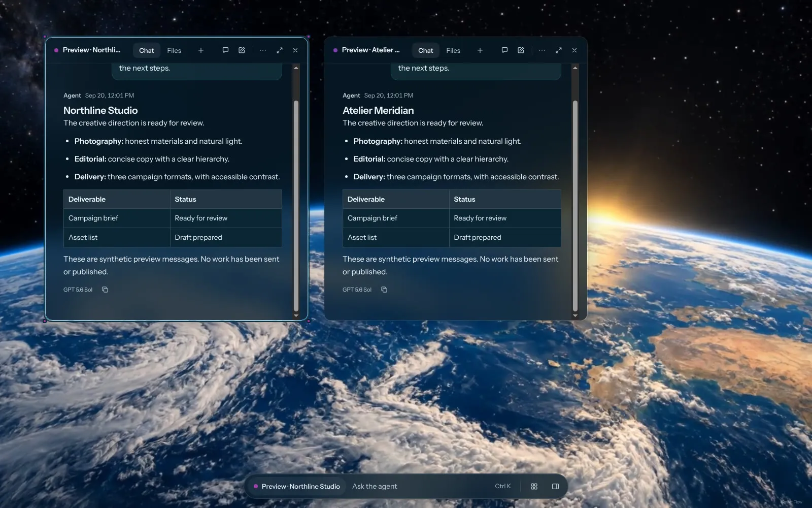Viewport: 812px width, 508px height.
Task: Open the more options menu in Northline window
Action: coord(263,50)
